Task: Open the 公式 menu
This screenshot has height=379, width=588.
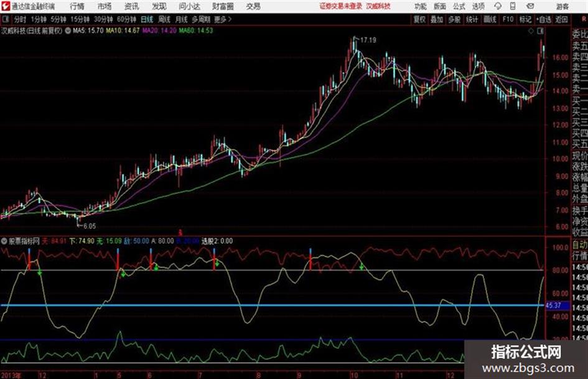Action: (x=459, y=6)
